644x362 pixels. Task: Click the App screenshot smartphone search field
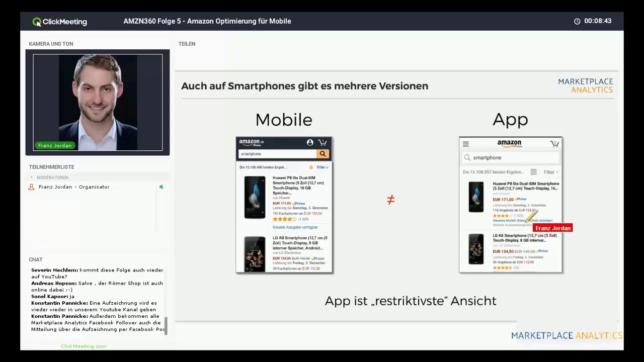pyautogui.click(x=511, y=158)
